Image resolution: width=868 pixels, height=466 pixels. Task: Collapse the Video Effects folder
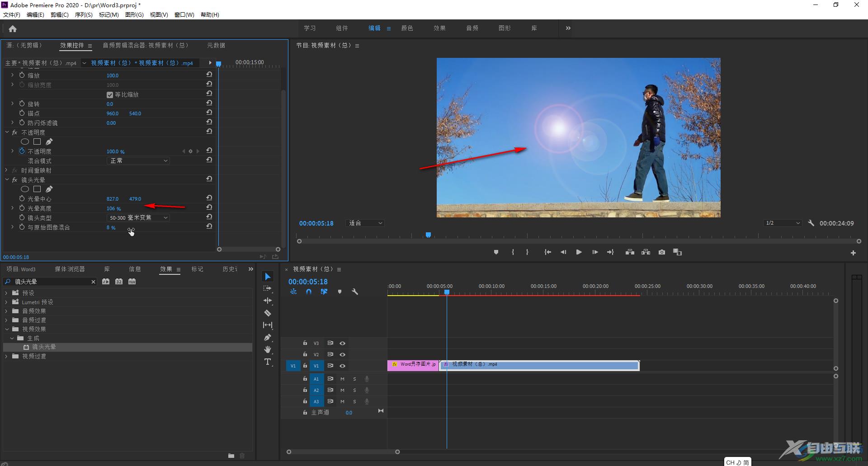pyautogui.click(x=6, y=329)
